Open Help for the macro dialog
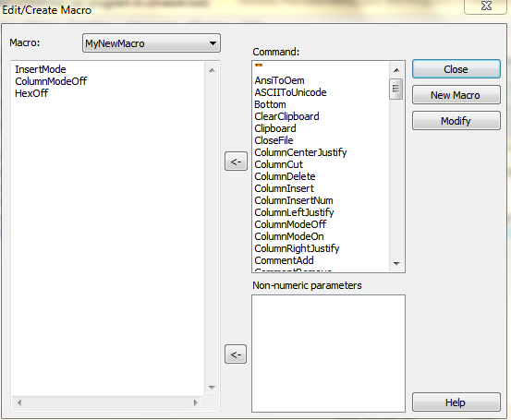511x420 pixels. click(x=456, y=402)
